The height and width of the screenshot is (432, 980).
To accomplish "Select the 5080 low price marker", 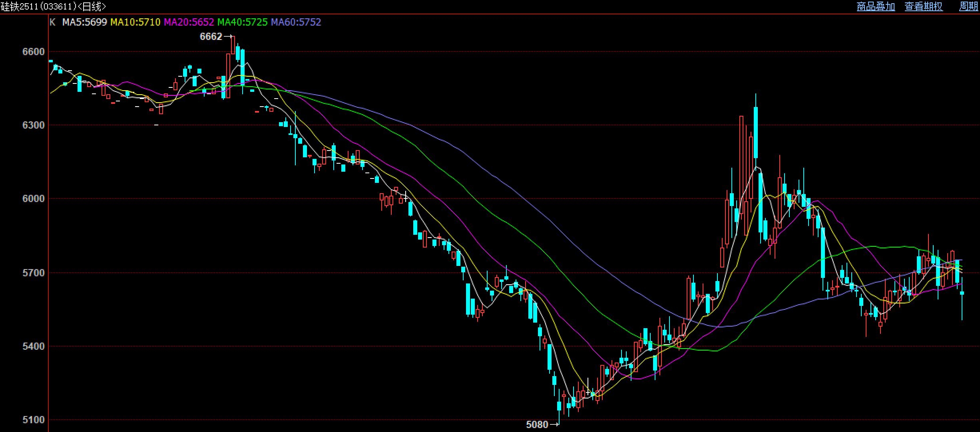I will pos(537,425).
